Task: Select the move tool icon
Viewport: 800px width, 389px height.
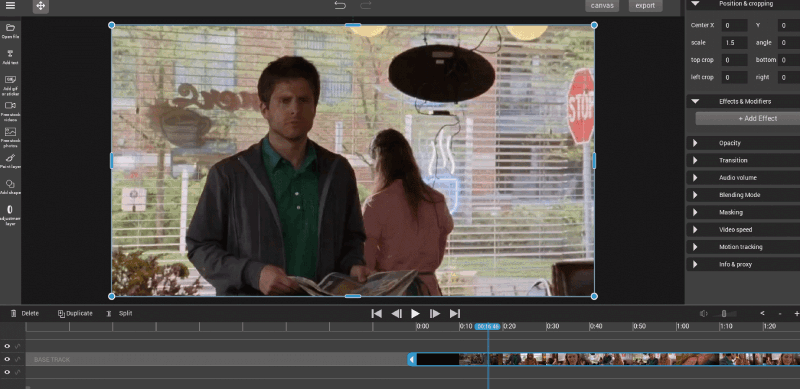Action: (41, 6)
